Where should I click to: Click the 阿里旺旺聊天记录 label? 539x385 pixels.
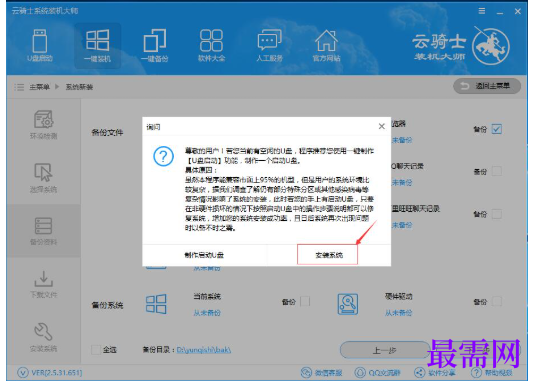[x=416, y=209]
